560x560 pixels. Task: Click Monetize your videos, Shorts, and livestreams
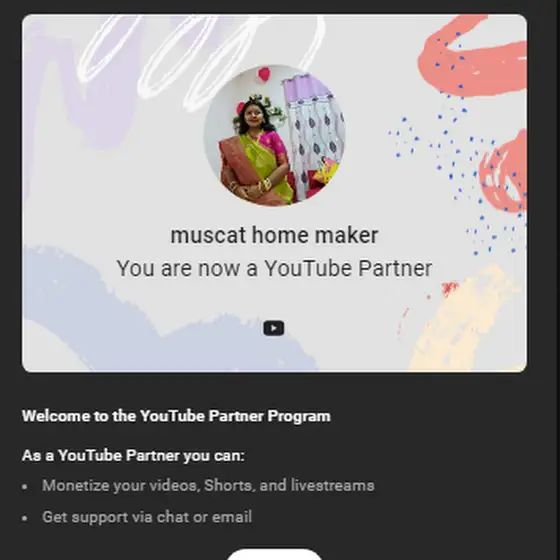pos(208,485)
